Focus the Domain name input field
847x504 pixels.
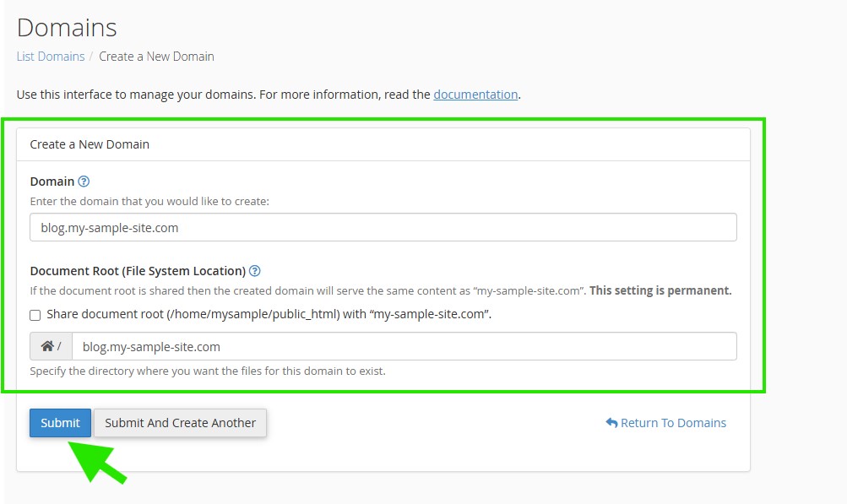tap(383, 227)
